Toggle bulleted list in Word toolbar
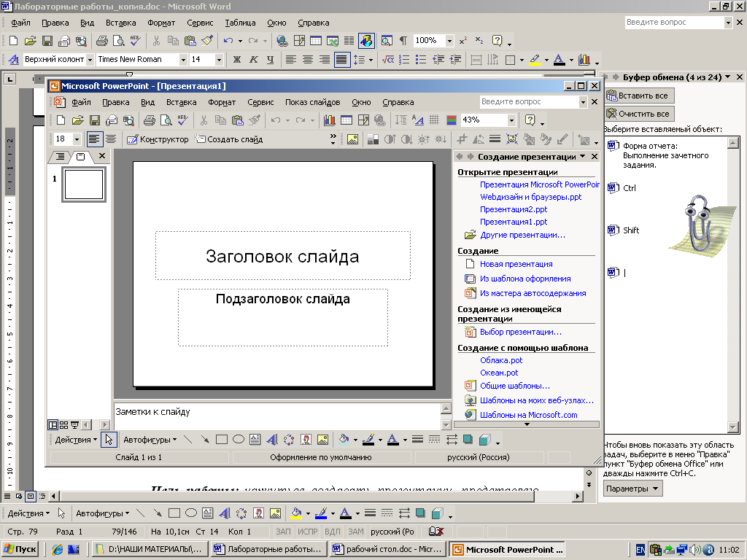747x560 pixels. click(421, 60)
